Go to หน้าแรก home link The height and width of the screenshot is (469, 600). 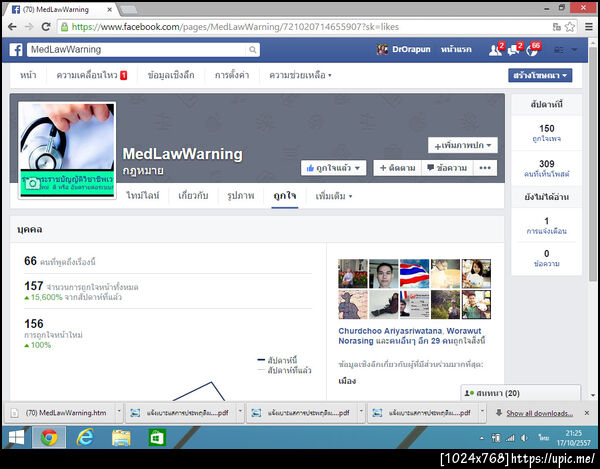pos(456,49)
